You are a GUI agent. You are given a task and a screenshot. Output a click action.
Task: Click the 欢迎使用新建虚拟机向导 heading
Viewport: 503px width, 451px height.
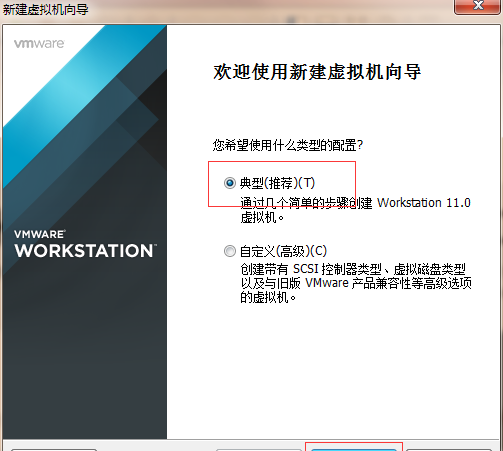[317, 72]
